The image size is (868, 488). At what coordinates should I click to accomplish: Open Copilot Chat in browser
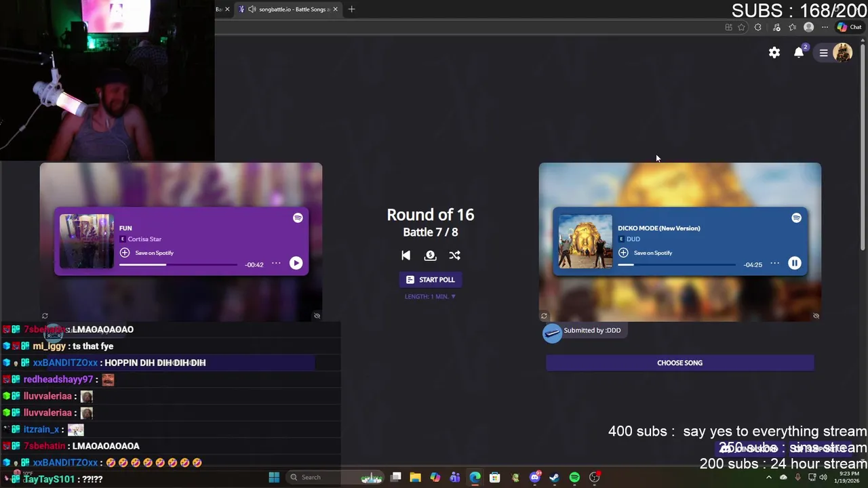pyautogui.click(x=848, y=27)
